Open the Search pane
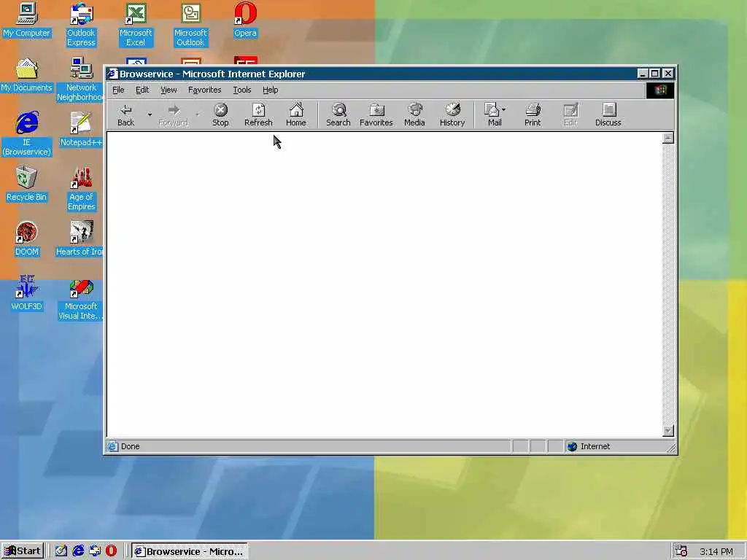747x560 pixels. point(338,114)
